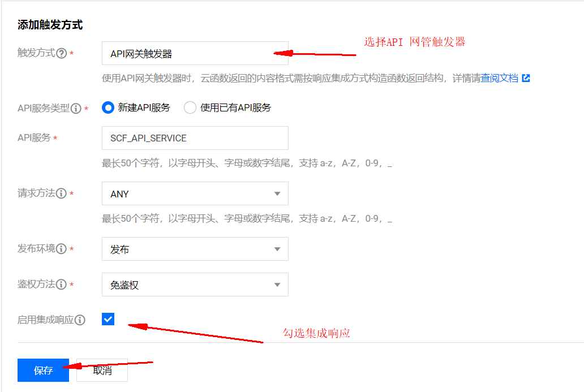Expand the 鉴权方法 dropdown showing 免鉴权

click(x=195, y=285)
